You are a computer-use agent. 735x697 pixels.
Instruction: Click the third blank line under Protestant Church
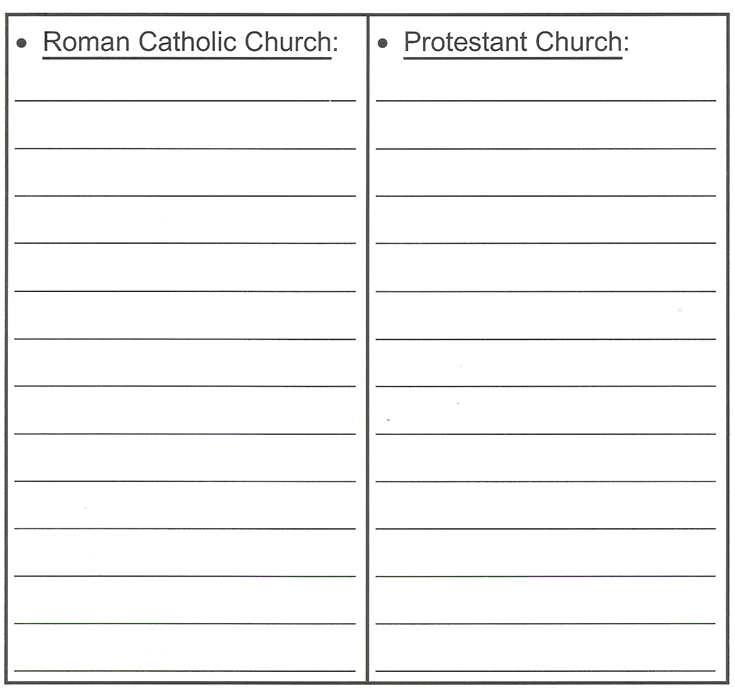click(x=546, y=194)
